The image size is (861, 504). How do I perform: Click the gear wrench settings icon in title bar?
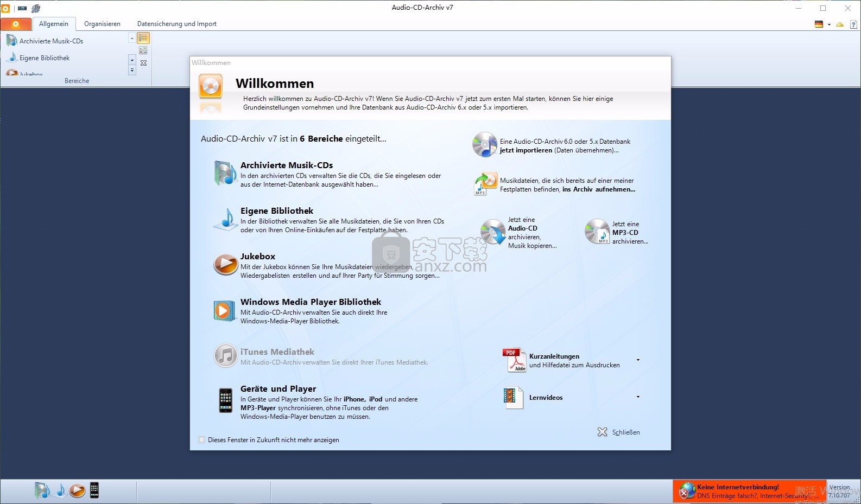coord(36,8)
